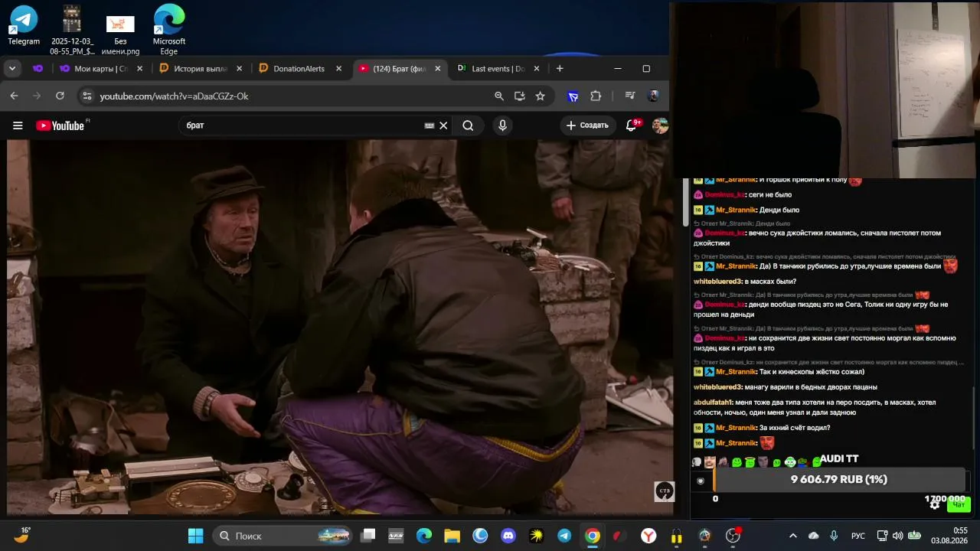Screen dimensions: 980x551
Task: Open the on-screen keyboard in YouTube search
Action: [x=430, y=126]
